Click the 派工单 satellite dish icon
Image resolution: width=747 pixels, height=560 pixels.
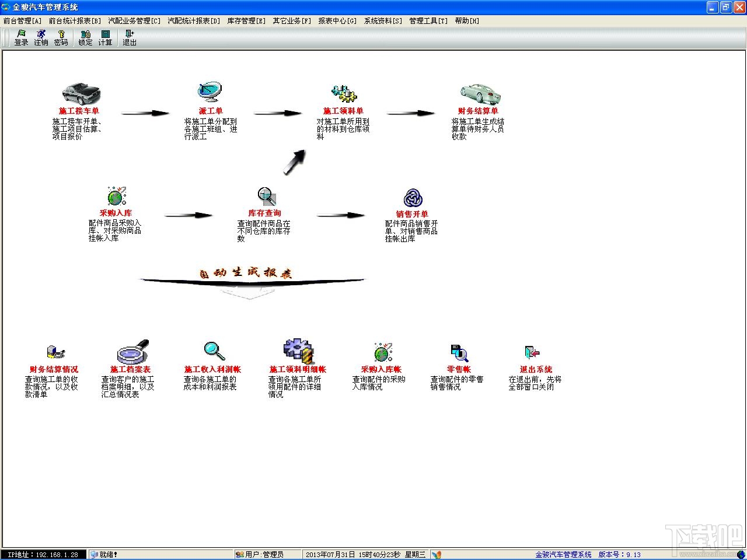(x=210, y=92)
